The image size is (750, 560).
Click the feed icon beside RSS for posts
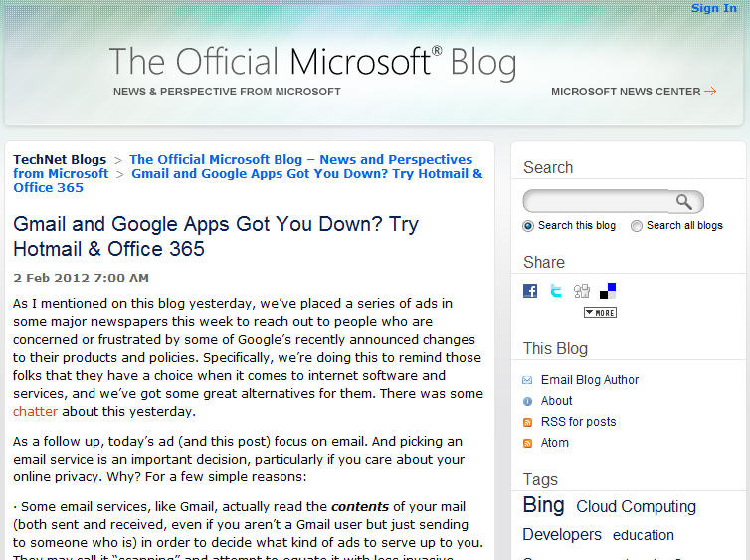point(527,423)
